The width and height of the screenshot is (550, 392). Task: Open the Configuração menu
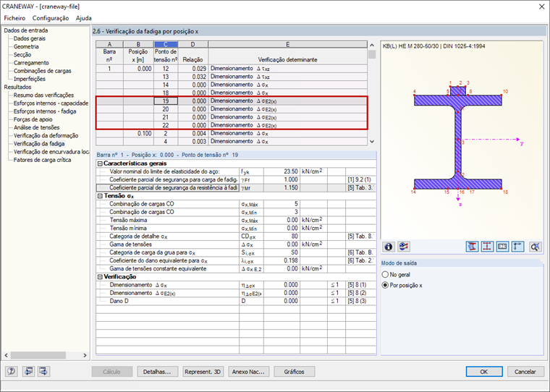pyautogui.click(x=51, y=18)
